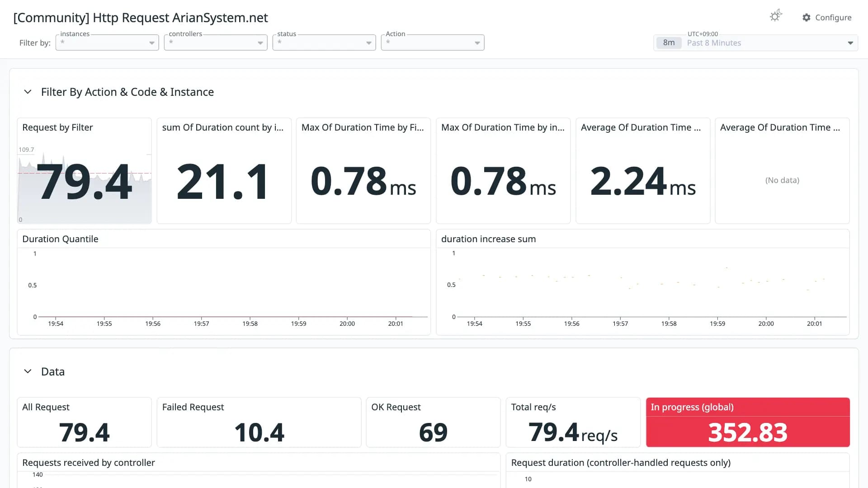
Task: Collapse the Data section
Action: 28,371
